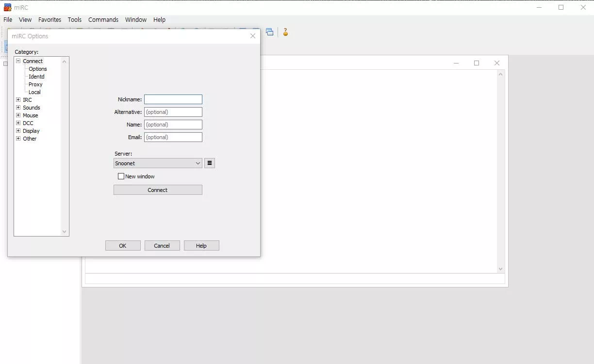Open the About/help question-mark toolbar icon
The image size is (594, 364).
[285, 32]
